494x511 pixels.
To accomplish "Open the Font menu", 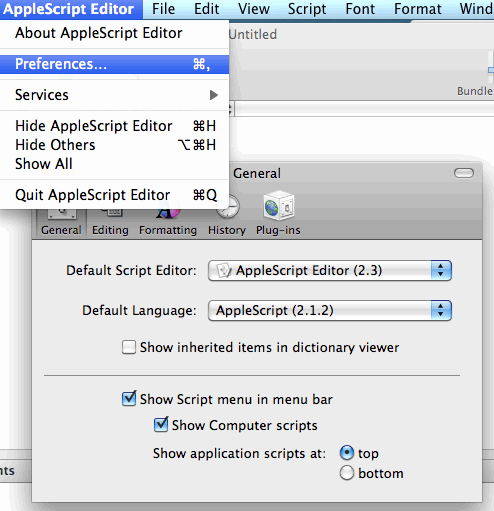I will 360,9.
